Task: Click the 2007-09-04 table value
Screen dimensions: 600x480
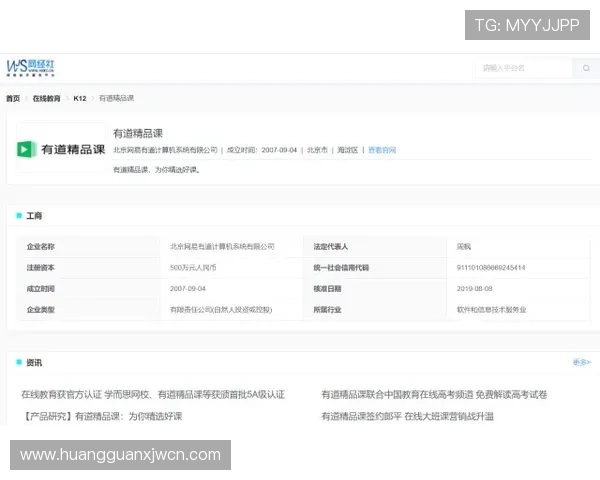Action: (188, 289)
